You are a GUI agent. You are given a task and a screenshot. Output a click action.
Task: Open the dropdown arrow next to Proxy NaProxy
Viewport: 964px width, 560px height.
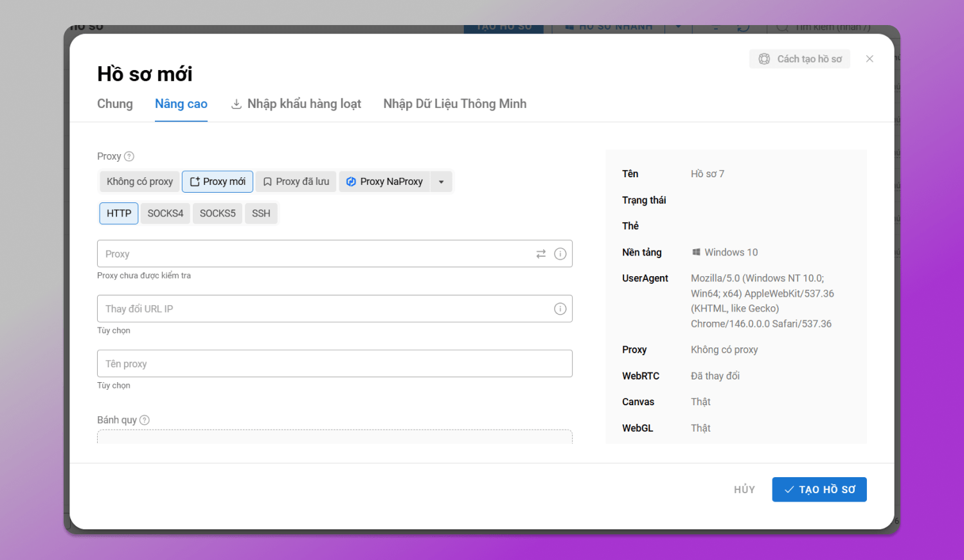point(441,181)
